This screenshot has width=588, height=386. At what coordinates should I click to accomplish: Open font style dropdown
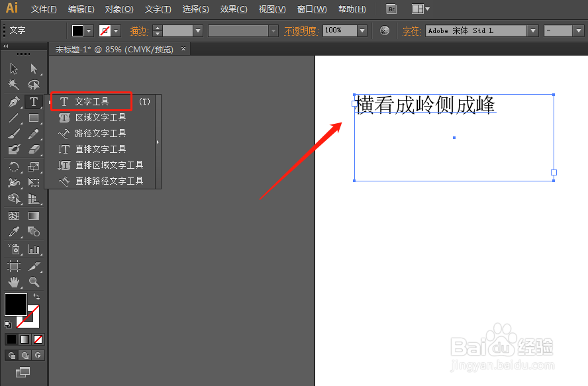point(578,30)
